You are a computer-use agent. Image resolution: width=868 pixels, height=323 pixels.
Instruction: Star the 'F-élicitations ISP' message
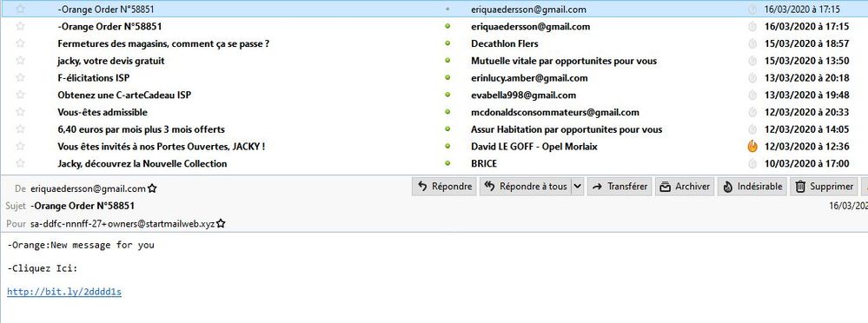21,78
